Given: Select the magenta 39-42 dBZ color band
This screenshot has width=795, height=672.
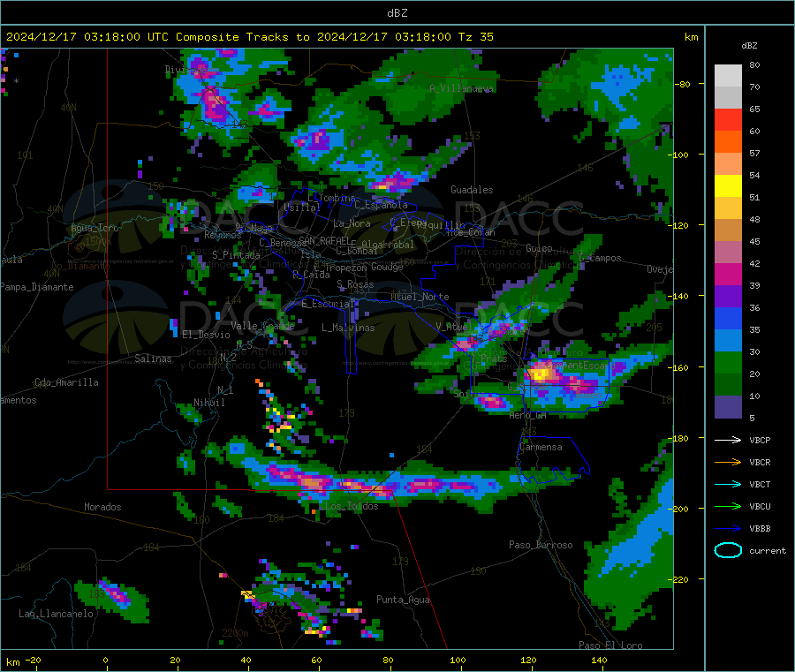Looking at the screenshot, I should pyautogui.click(x=728, y=274).
